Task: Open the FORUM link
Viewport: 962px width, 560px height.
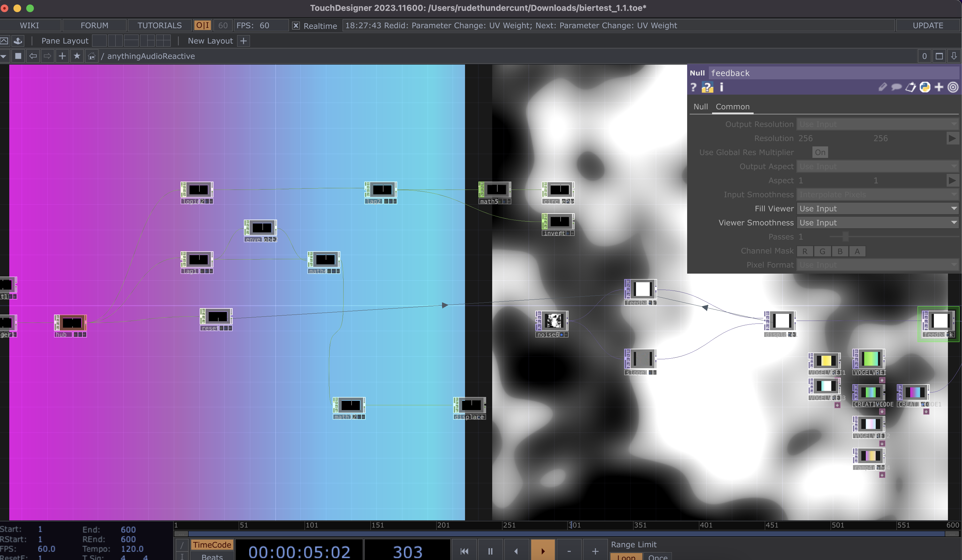Action: (x=94, y=26)
